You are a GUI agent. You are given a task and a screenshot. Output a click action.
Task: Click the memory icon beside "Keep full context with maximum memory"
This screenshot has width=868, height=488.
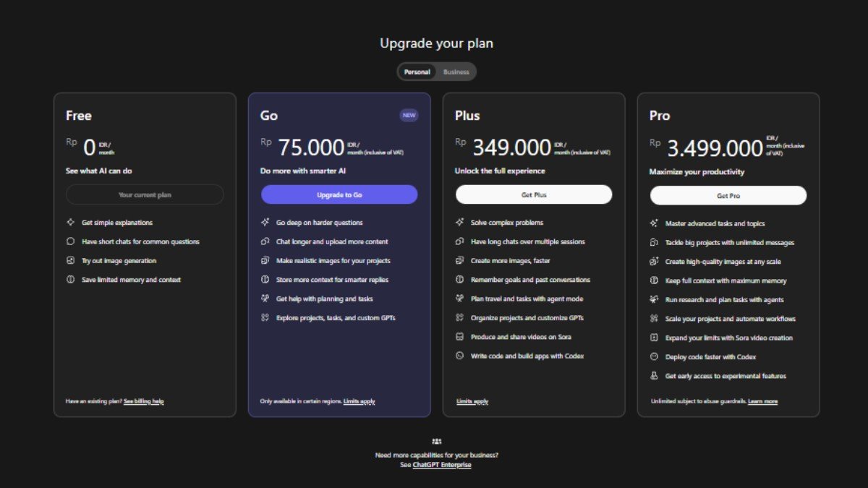point(654,280)
